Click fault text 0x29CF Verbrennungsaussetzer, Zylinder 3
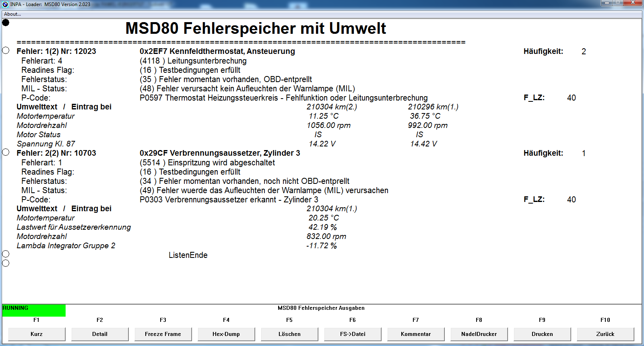Screen dimensions: 644x346 point(220,153)
